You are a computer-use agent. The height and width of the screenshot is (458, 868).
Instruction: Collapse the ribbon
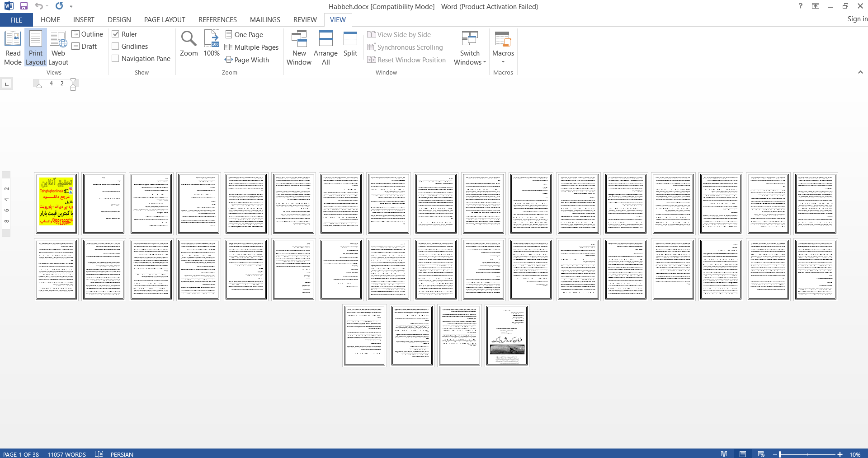click(x=860, y=72)
